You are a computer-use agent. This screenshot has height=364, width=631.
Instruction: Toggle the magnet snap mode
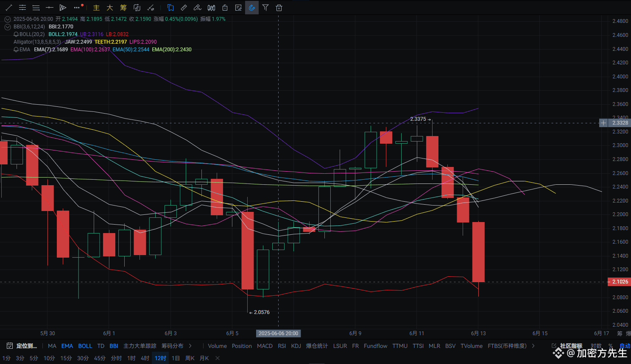(252, 8)
